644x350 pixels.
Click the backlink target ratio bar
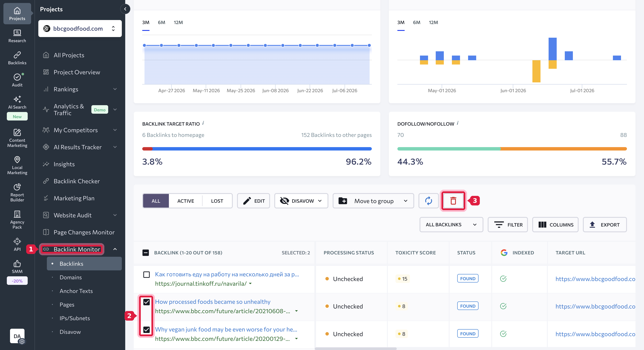pos(257,149)
